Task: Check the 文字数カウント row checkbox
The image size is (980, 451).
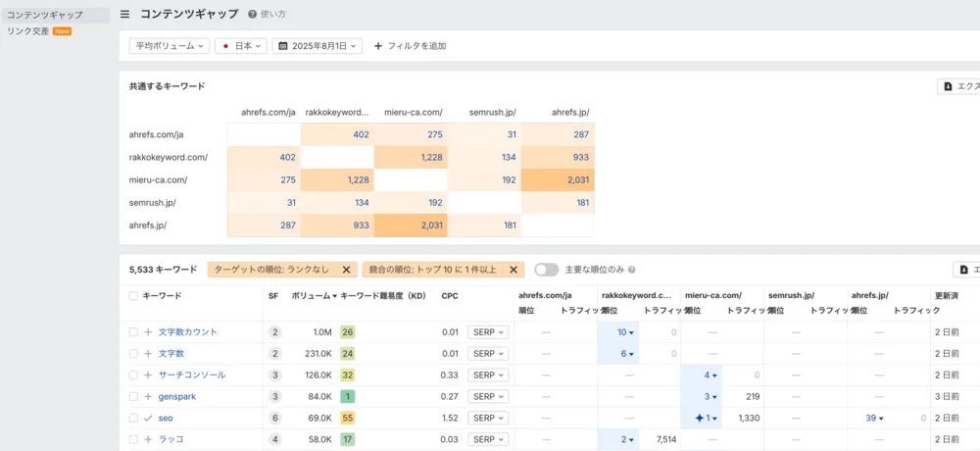Action: (133, 332)
